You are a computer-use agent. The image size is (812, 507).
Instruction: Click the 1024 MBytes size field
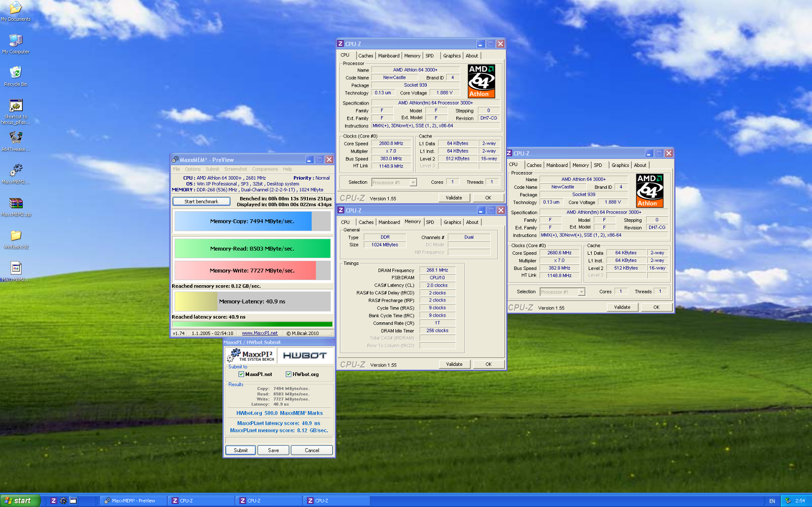click(385, 245)
